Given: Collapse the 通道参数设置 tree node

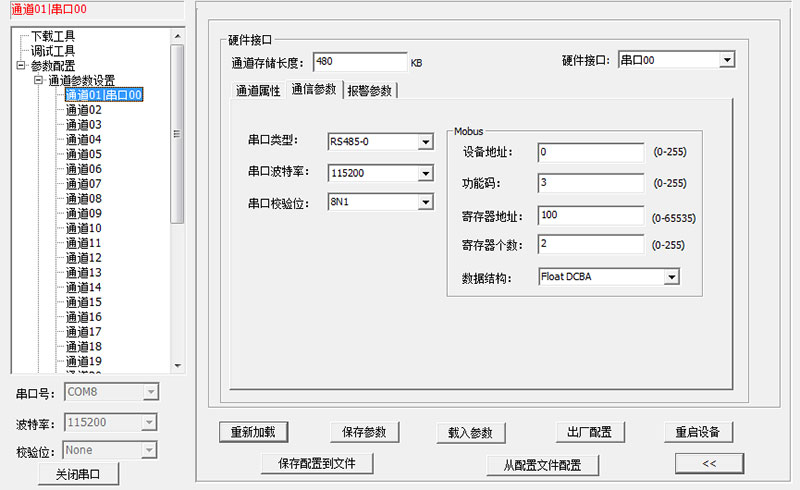Looking at the screenshot, I should 38,80.
